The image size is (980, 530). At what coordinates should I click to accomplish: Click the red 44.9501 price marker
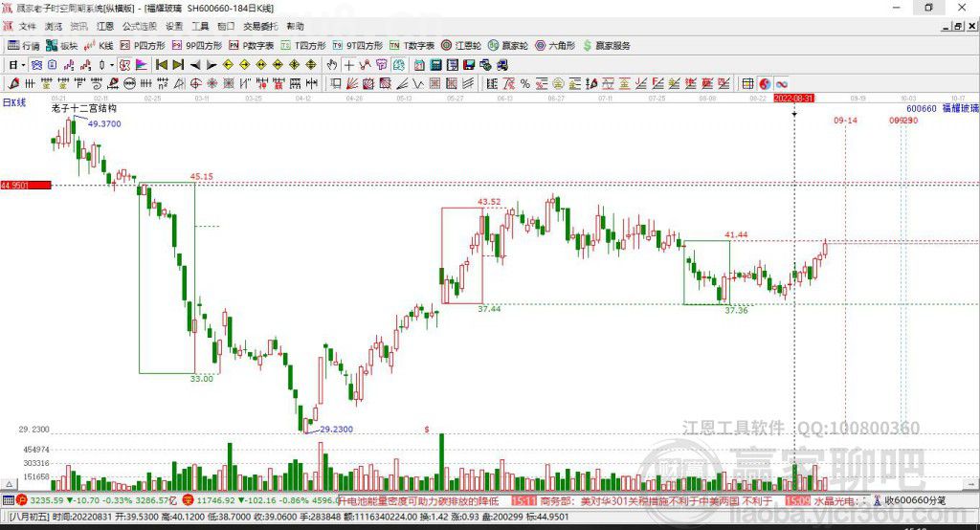pos(26,185)
